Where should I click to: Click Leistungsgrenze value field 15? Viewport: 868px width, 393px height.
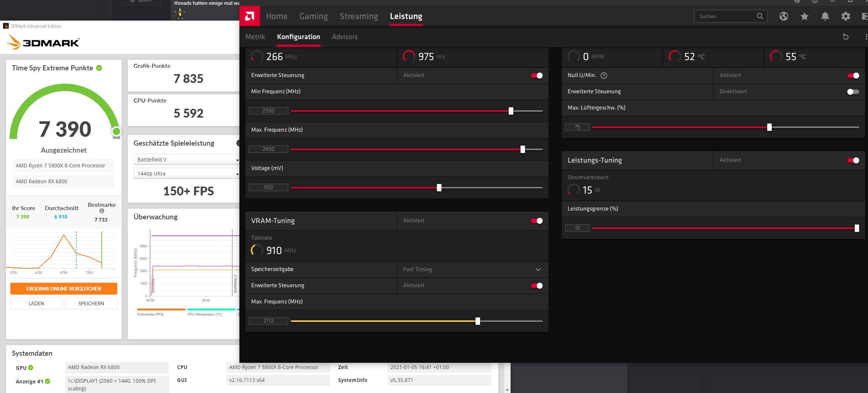coord(577,228)
